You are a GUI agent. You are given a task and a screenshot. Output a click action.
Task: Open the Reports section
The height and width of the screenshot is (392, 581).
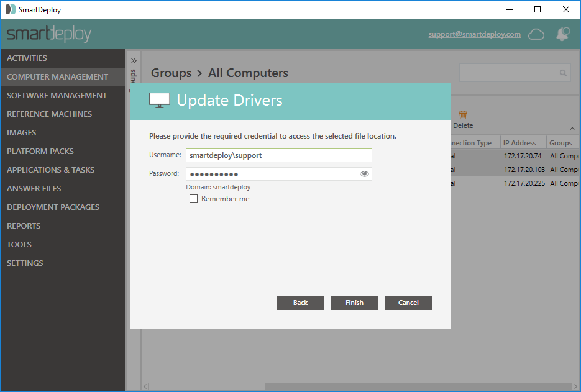pyautogui.click(x=63, y=226)
